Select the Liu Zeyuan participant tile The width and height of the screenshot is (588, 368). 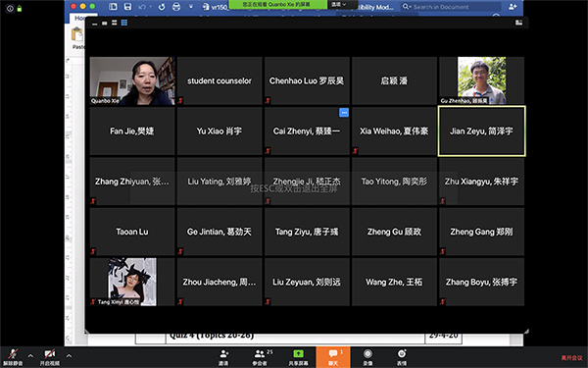pyautogui.click(x=307, y=282)
